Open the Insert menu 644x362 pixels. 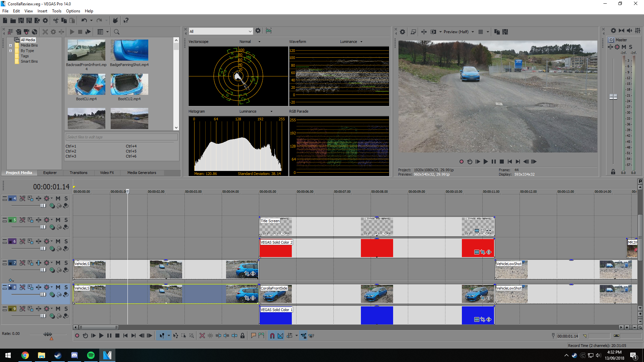[42, 11]
